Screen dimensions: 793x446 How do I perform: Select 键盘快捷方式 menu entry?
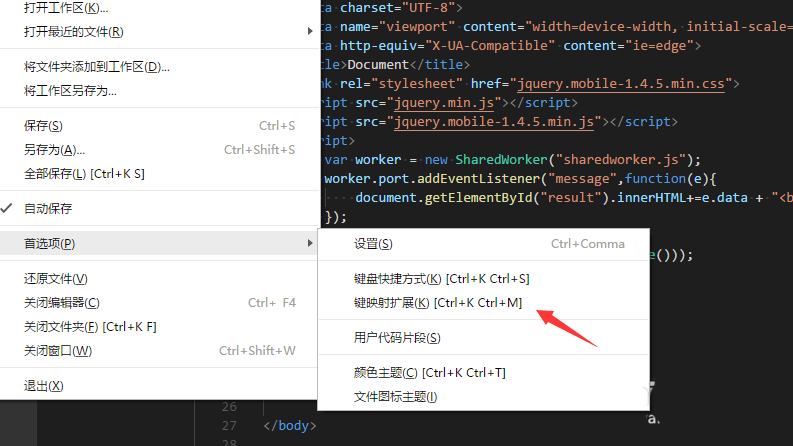(x=483, y=279)
